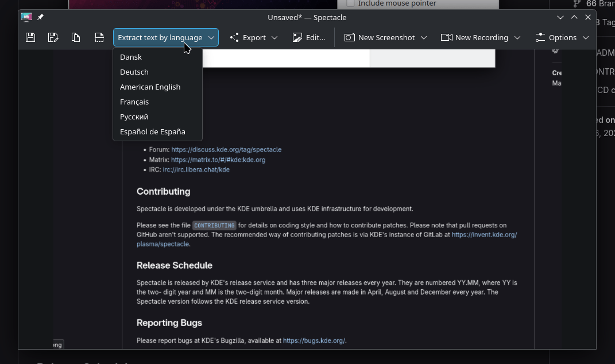Click the Save As icon
The image size is (615, 364).
click(x=53, y=37)
